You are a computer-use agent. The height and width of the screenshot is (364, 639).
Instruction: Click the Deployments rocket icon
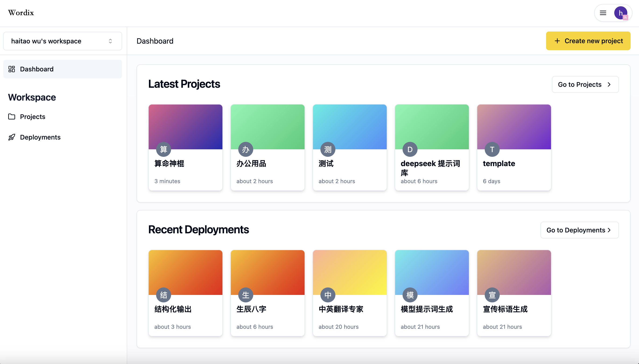coord(12,137)
